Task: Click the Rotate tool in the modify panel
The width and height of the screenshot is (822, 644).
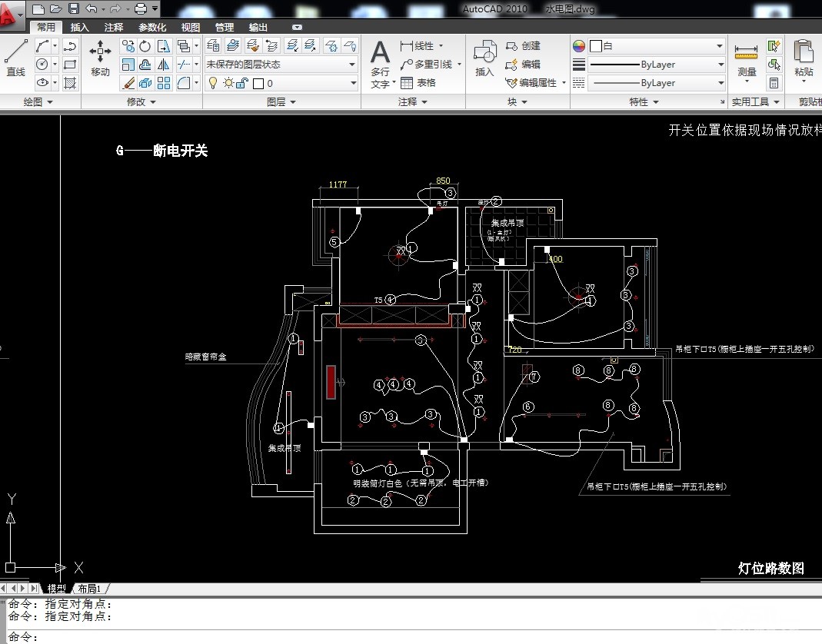Action: point(145,46)
